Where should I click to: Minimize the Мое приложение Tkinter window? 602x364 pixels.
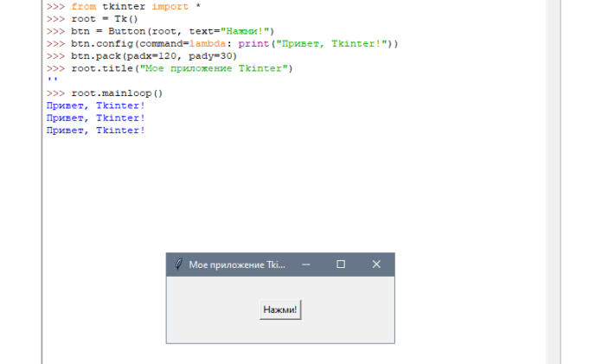(x=305, y=265)
